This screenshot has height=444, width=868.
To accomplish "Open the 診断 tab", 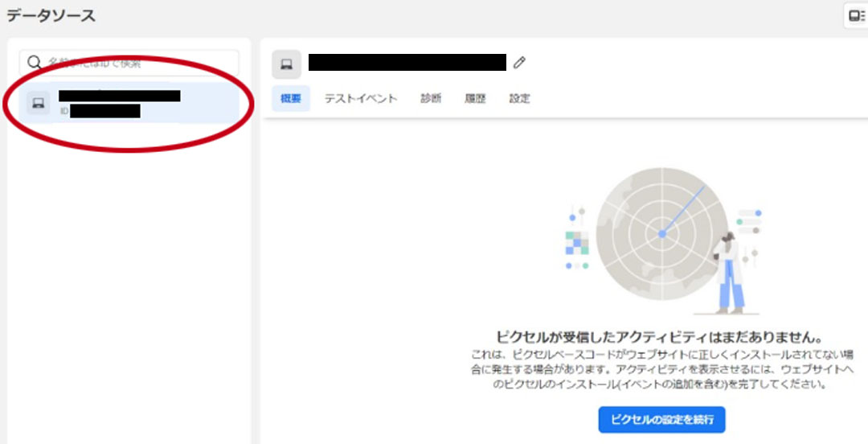I will 430,99.
